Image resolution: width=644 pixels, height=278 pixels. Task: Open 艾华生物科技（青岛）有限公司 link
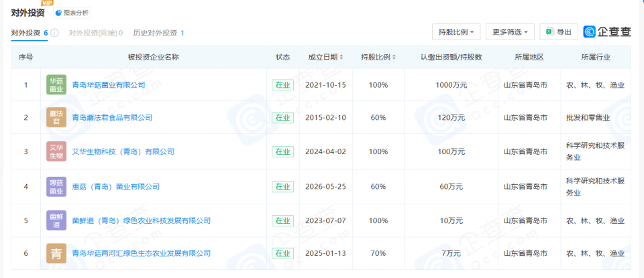pos(123,151)
